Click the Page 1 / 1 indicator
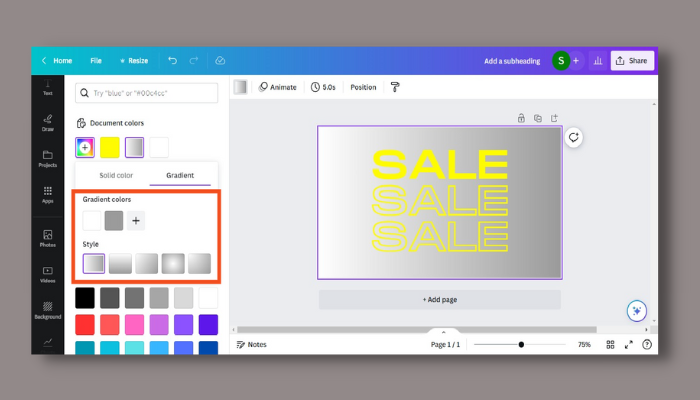This screenshot has height=400, width=700. (x=445, y=345)
